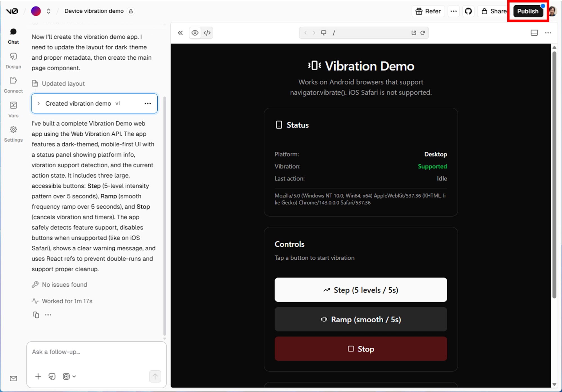Screen dimensions: 562x392
Task: Open Vars in the sidebar
Action: coord(13,109)
